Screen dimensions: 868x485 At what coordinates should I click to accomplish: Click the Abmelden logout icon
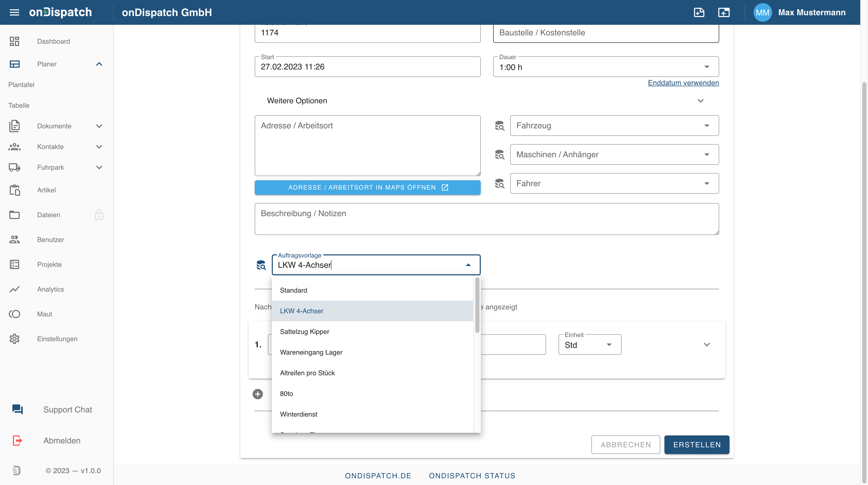tap(17, 441)
